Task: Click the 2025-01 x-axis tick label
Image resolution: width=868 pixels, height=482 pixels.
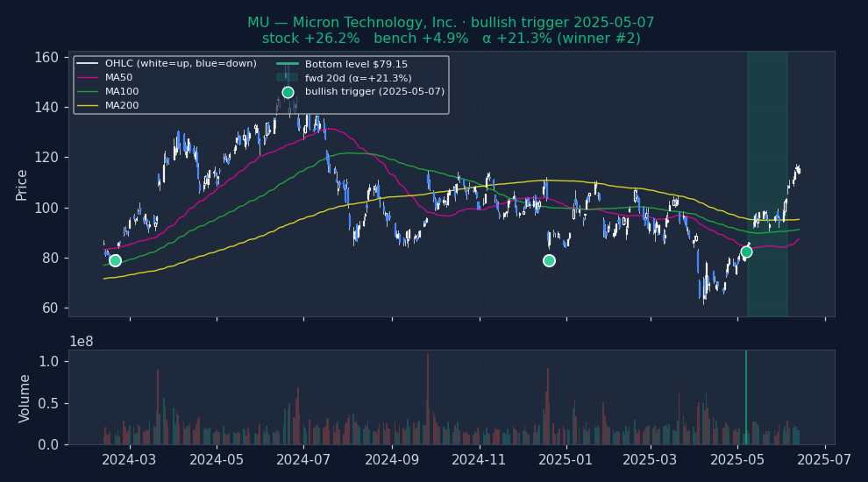Action: (566, 459)
